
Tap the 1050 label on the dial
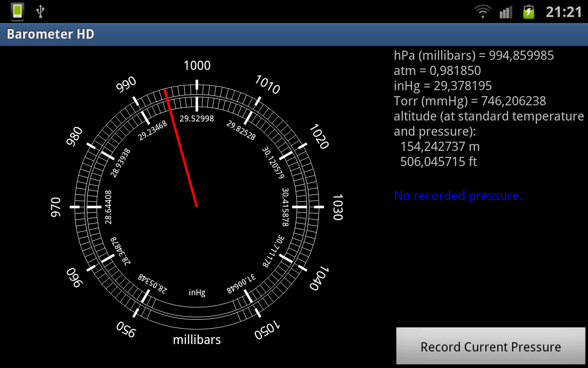point(267,329)
